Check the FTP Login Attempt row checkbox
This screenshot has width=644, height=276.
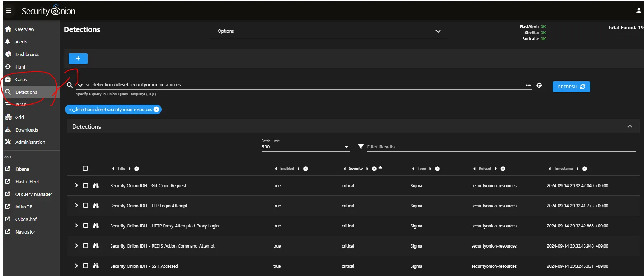[85, 206]
